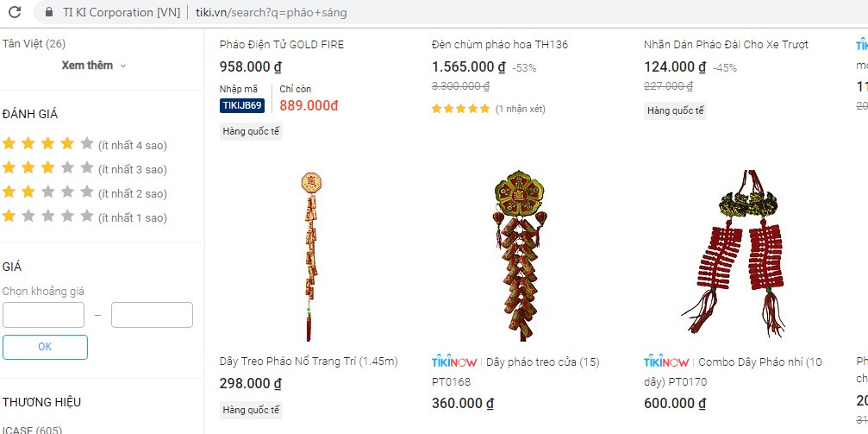
Task: Open Dây Treo Pháo Nổ Trang Trí thumbnail
Action: tap(310, 256)
